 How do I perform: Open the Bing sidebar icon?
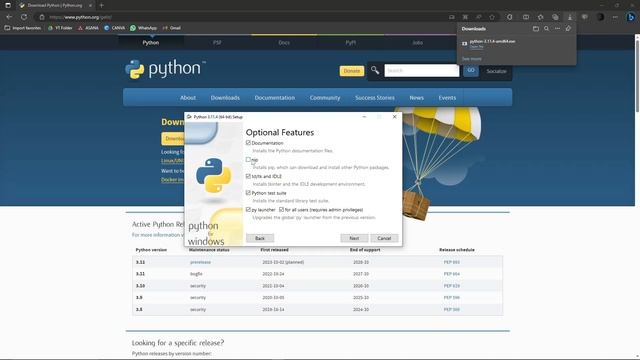coord(631,17)
